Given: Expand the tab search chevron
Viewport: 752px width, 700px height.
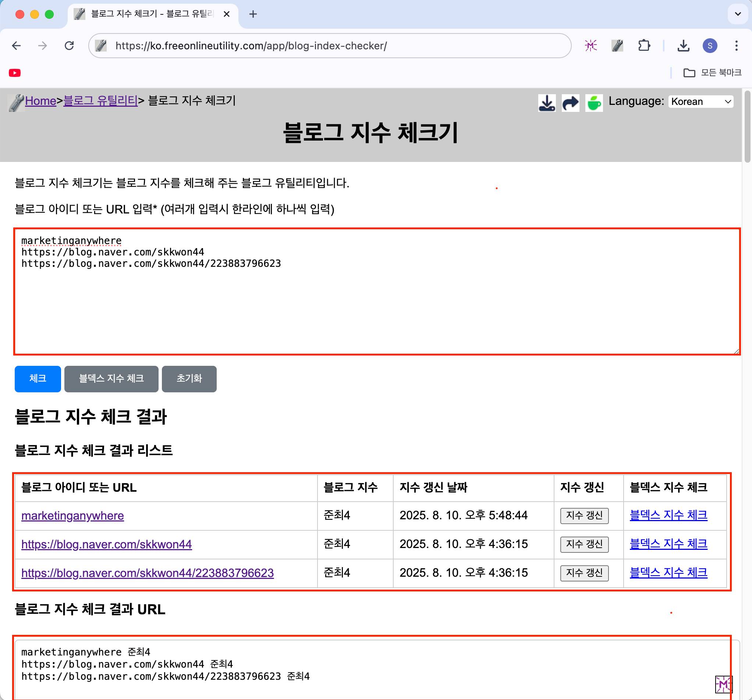Looking at the screenshot, I should (737, 14).
